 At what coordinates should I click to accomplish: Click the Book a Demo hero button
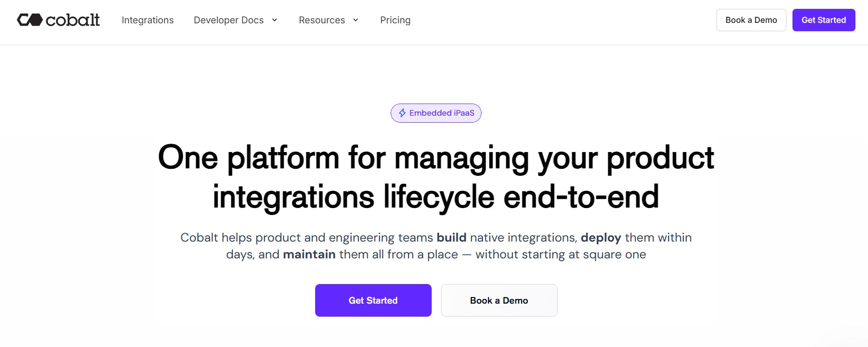coord(499,300)
